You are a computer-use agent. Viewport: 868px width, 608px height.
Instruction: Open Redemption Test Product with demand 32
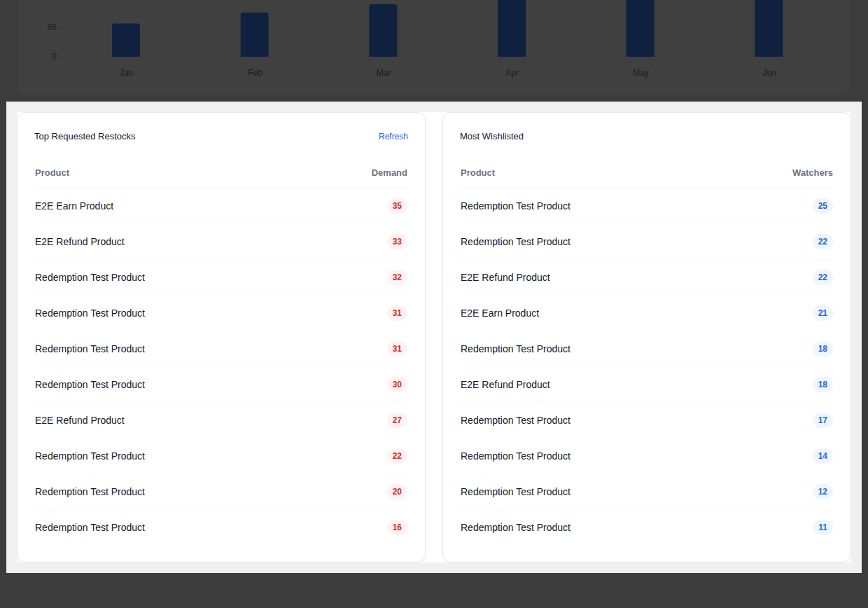click(90, 277)
